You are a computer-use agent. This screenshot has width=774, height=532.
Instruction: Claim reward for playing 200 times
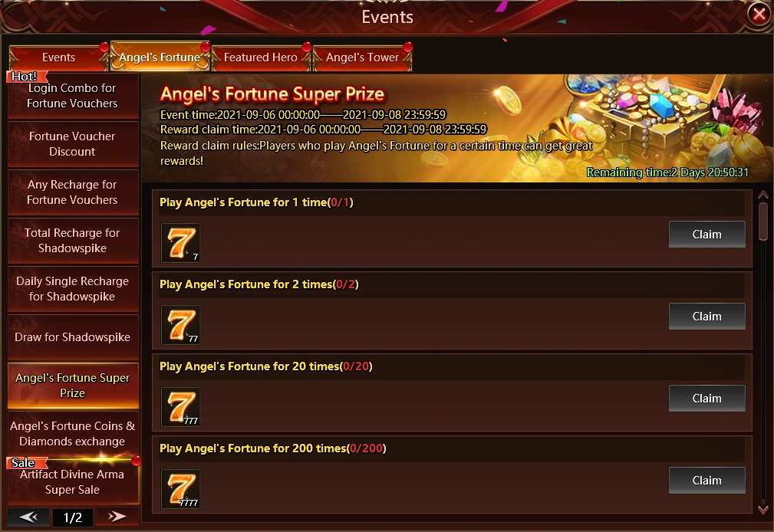click(x=706, y=480)
